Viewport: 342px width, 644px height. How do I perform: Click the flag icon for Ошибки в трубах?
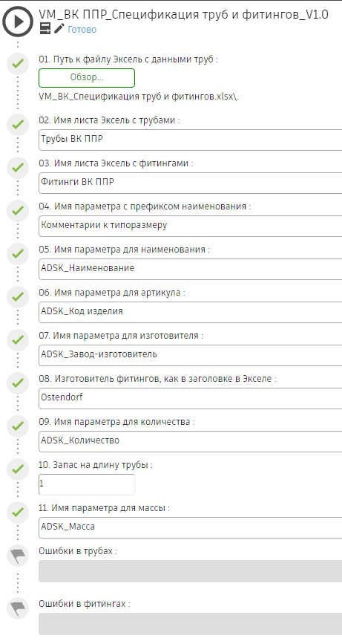(18, 556)
